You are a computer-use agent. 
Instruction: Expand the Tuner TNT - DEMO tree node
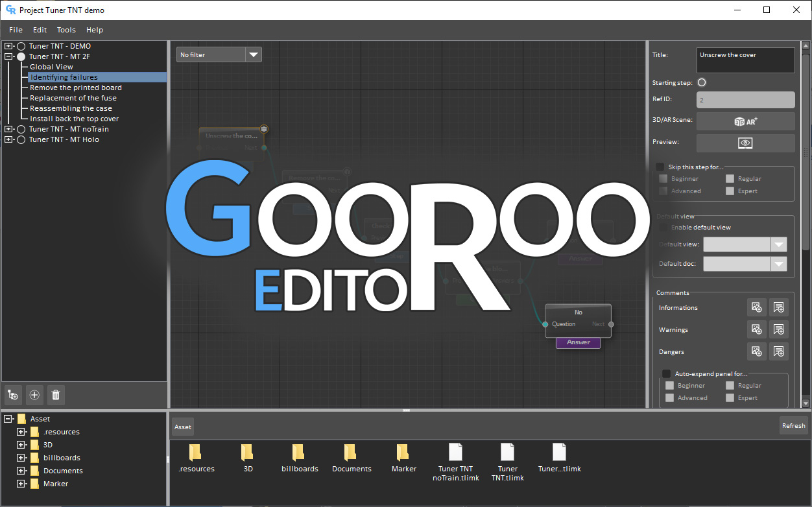8,46
